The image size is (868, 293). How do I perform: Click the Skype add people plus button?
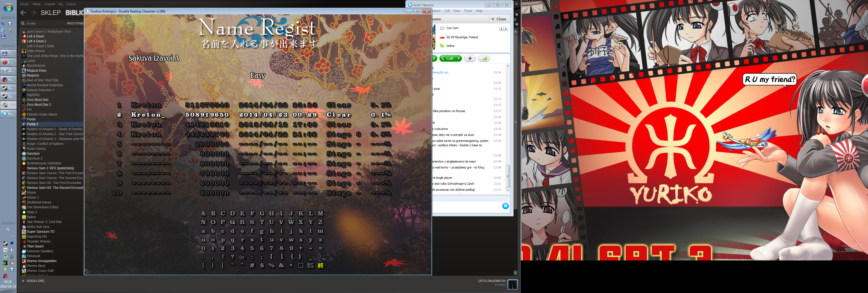pyautogui.click(x=470, y=58)
